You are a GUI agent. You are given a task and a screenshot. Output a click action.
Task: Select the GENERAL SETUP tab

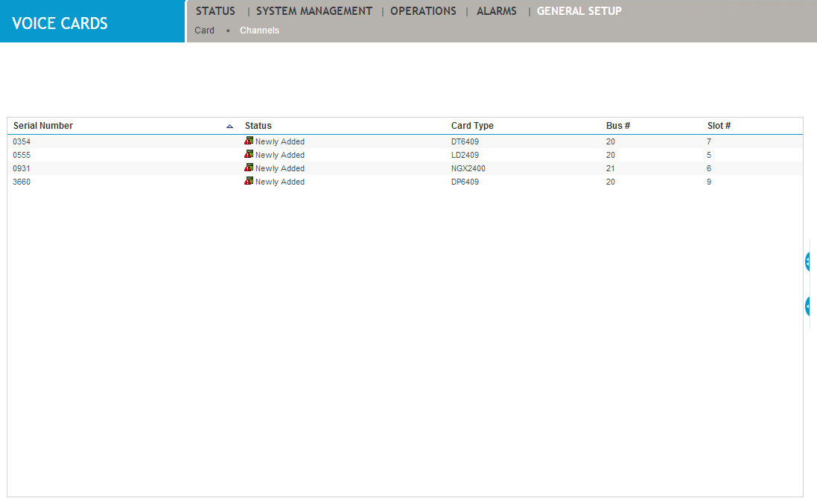click(579, 10)
